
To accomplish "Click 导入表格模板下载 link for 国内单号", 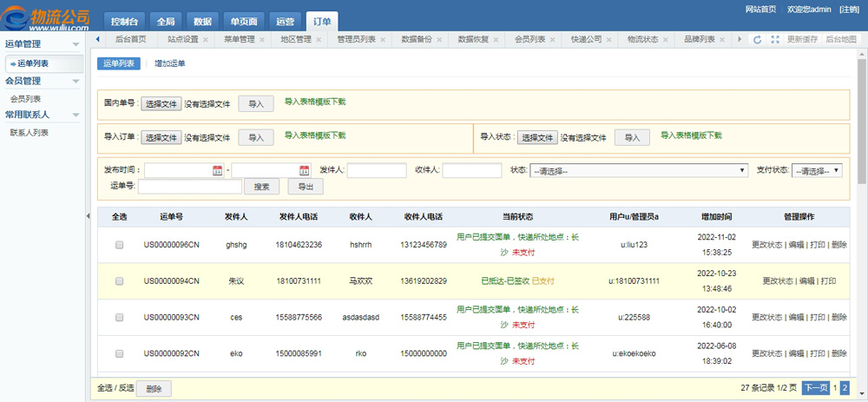I will coord(315,102).
